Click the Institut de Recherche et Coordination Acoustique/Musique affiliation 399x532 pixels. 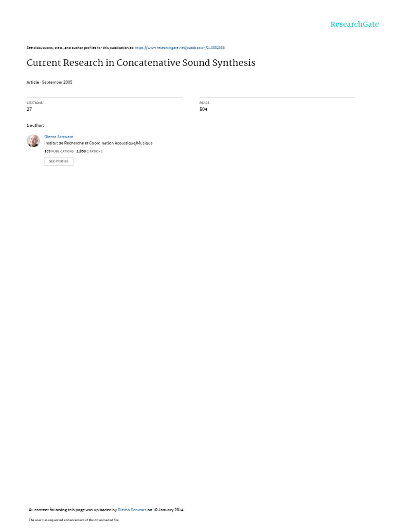(98, 143)
